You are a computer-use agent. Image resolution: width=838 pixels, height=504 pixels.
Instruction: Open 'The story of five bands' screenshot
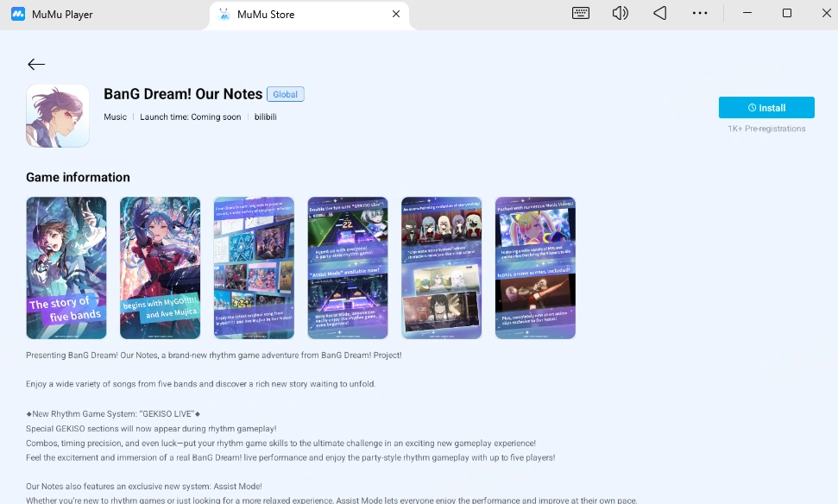66,268
